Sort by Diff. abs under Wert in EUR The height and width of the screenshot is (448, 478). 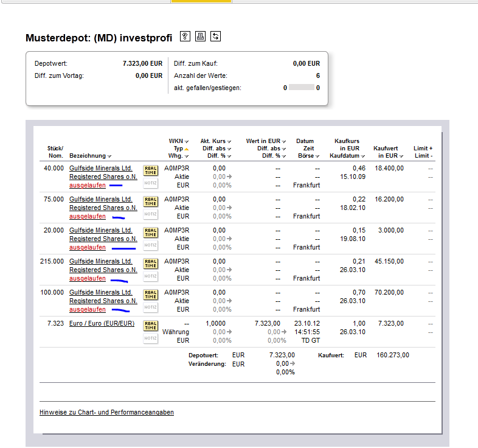(284, 149)
